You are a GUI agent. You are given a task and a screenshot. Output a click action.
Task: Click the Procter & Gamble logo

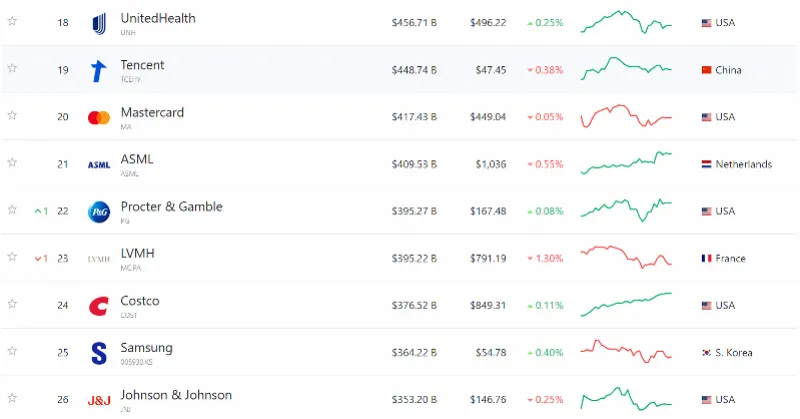[98, 212]
